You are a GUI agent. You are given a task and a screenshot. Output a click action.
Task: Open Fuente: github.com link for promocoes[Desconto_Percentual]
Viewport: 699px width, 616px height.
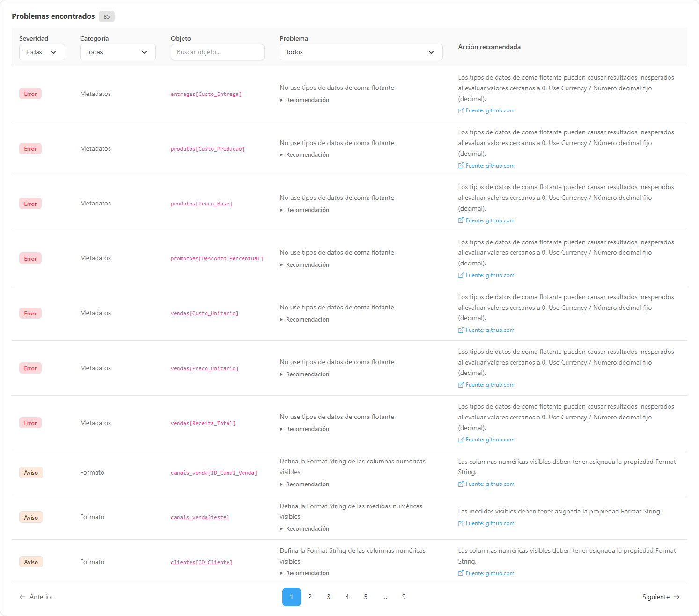click(x=486, y=275)
